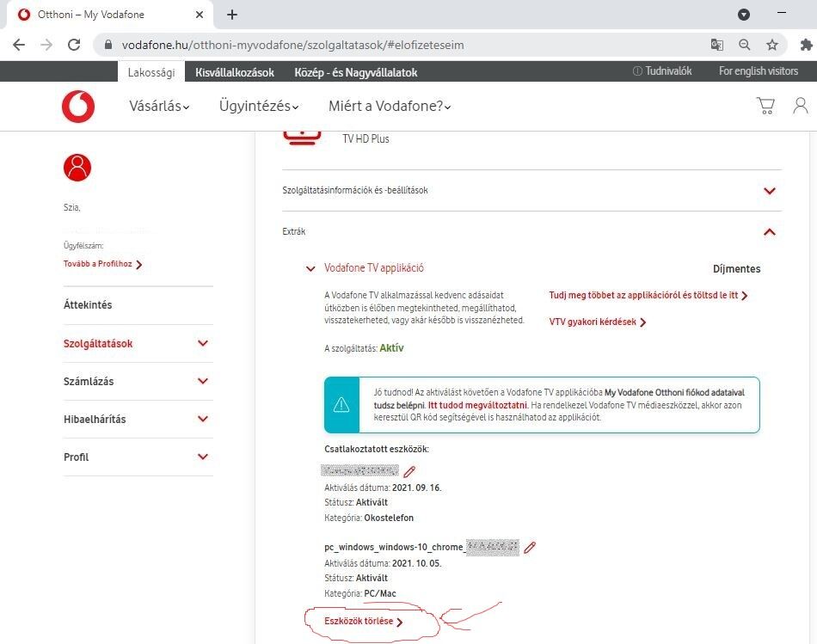Open Tudj meg többet az applikációról link
The height and width of the screenshot is (644, 817).
(x=648, y=296)
